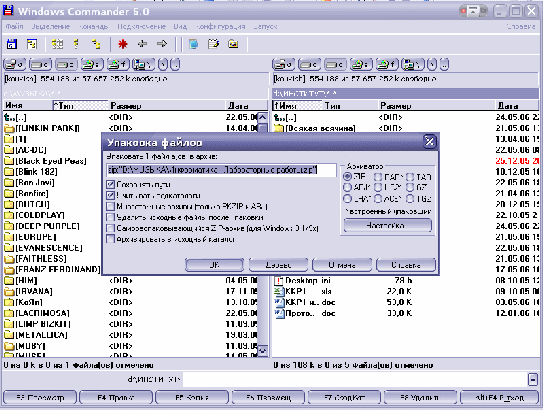The width and height of the screenshot is (544, 411).
Task: Select the LHA archiver radio button
Action: coord(347,199)
